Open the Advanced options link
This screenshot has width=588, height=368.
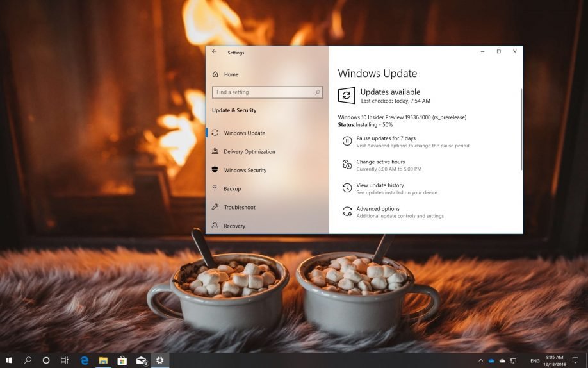[378, 209]
